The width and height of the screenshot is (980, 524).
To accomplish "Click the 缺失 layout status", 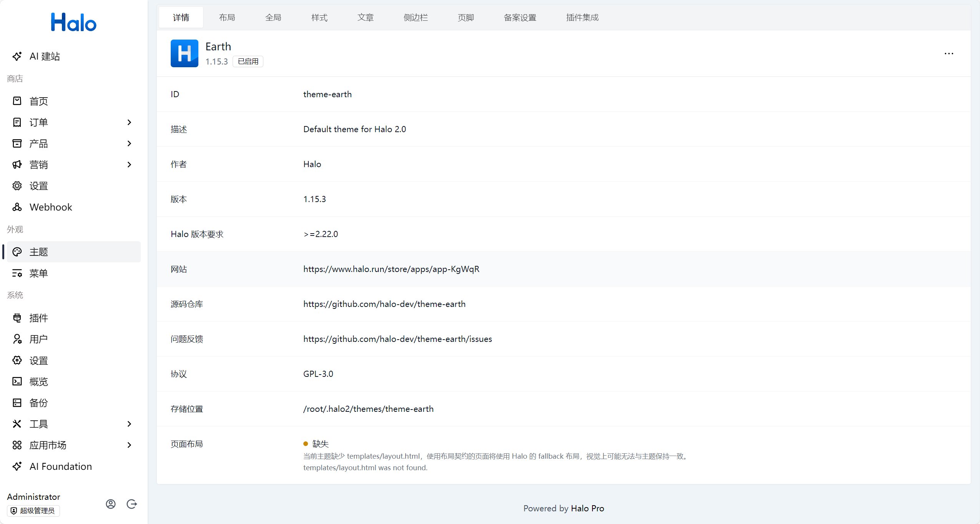I will [316, 444].
